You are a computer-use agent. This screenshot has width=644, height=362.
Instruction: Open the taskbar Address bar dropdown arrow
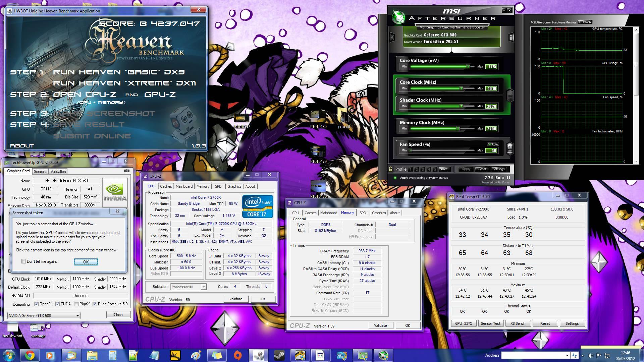pos(567,356)
